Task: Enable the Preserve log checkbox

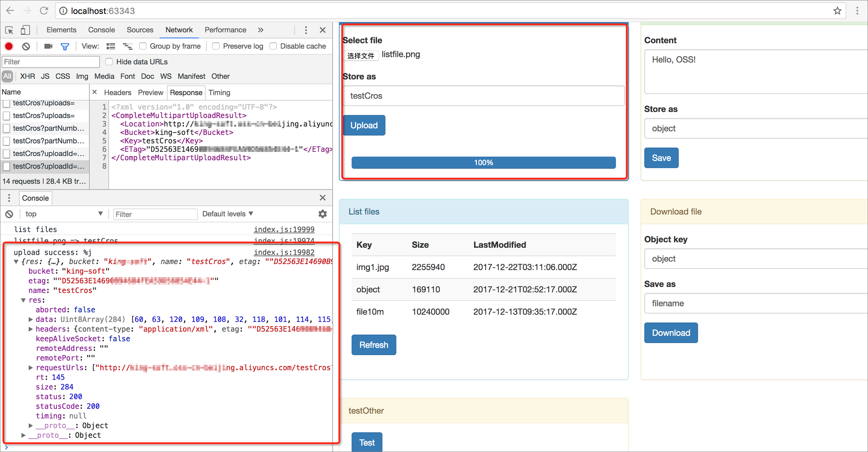Action: (215, 46)
